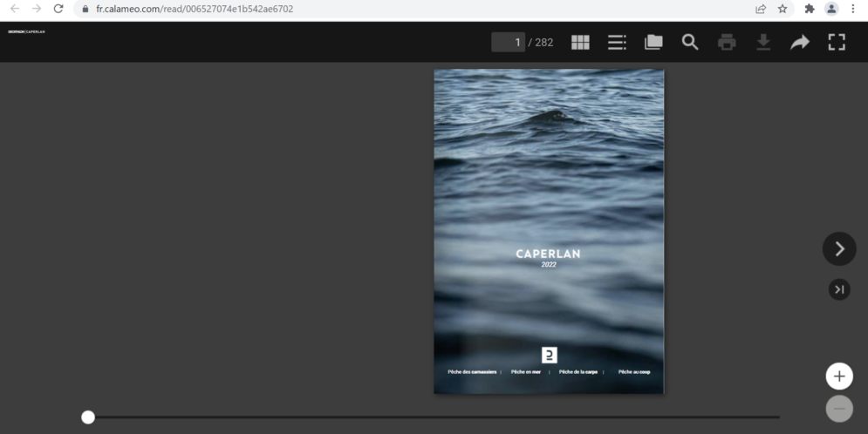Click the page number input field

coord(509,42)
